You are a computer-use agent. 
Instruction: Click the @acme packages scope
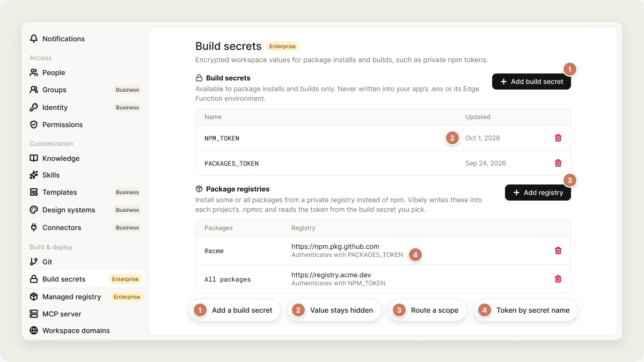coord(214,251)
